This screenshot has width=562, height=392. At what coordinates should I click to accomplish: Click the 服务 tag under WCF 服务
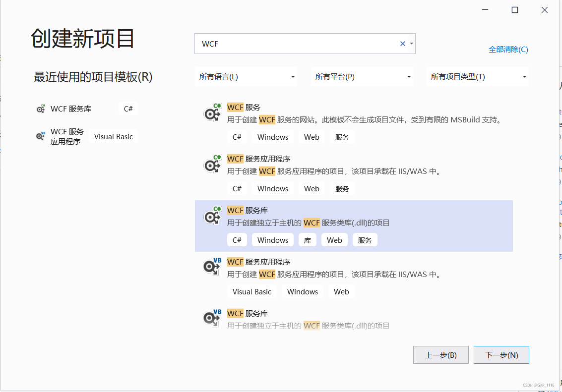[342, 137]
